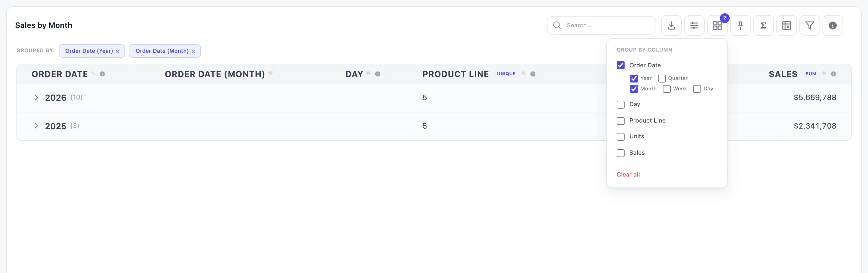The height and width of the screenshot is (273, 868).
Task: Check the Week checkbox
Action: (666, 89)
